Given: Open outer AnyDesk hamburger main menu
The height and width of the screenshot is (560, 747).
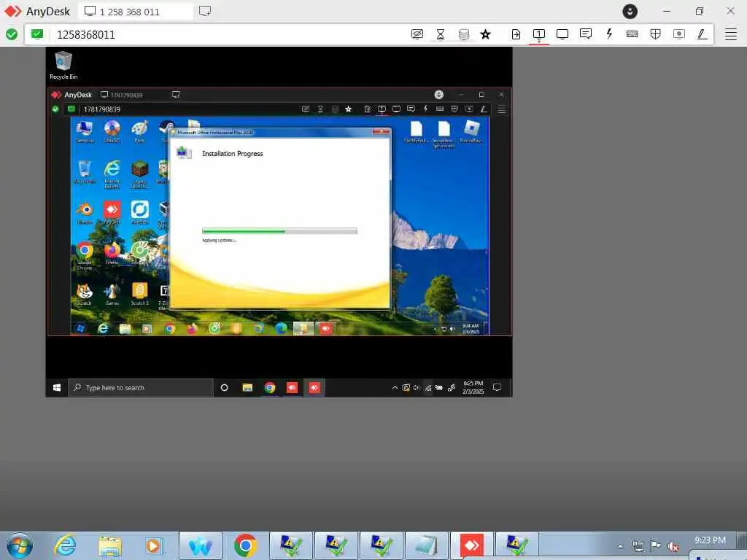Looking at the screenshot, I should pyautogui.click(x=731, y=34).
